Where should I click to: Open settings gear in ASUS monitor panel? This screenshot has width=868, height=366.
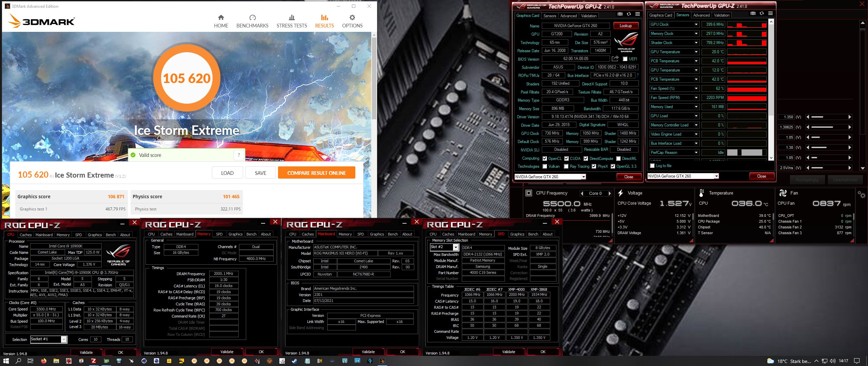[x=861, y=195]
